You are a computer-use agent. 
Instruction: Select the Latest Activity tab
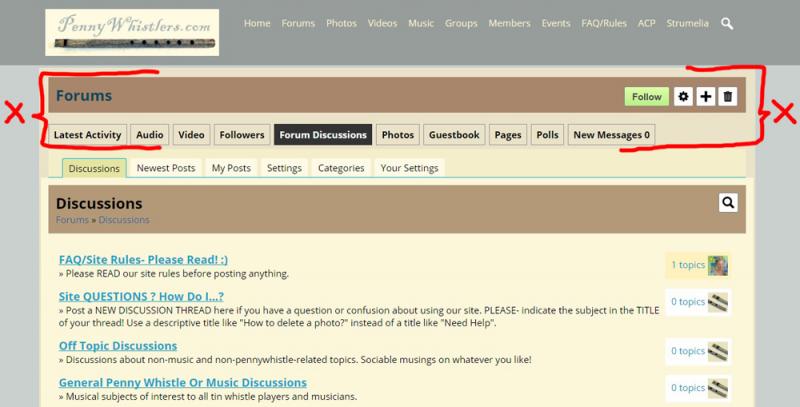tap(87, 135)
